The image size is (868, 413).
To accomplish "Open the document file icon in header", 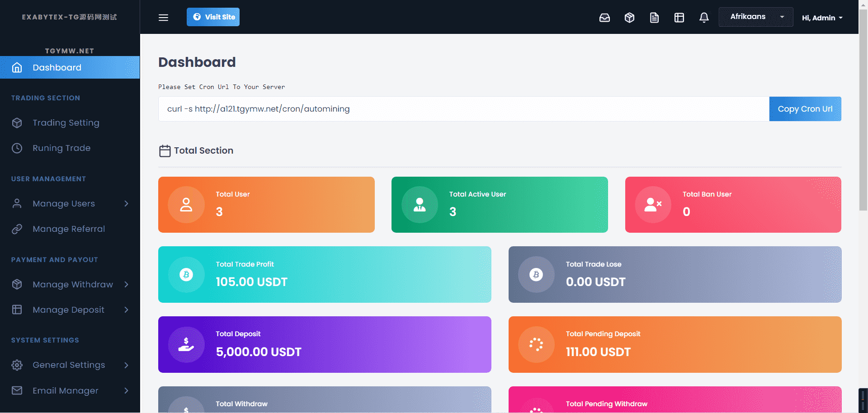I will (654, 18).
